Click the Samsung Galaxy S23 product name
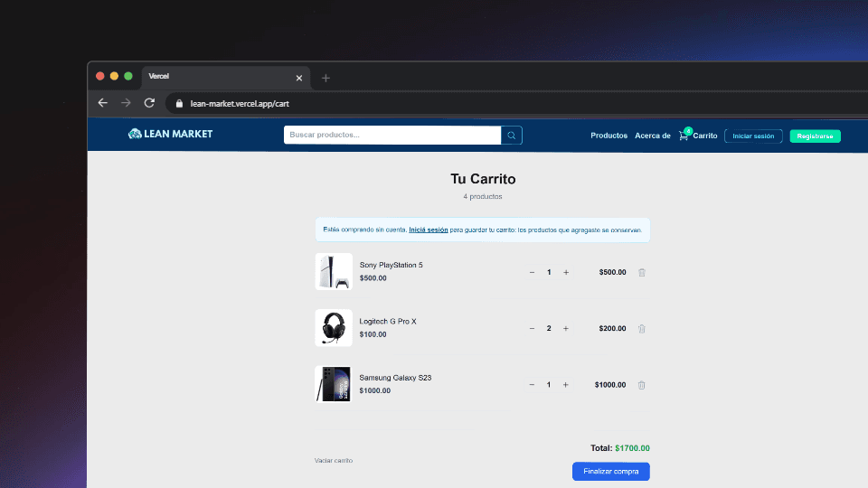This screenshot has width=868, height=488. tap(395, 378)
